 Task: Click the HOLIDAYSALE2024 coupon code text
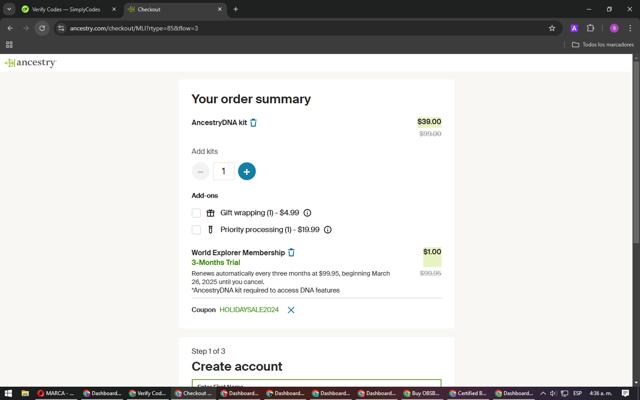click(249, 310)
